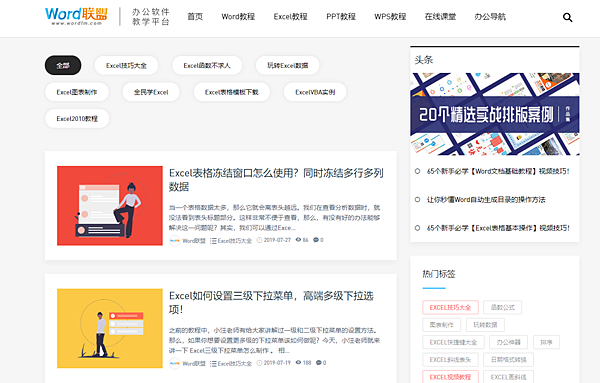Select the Excel函数不求人 category pill

(207, 65)
